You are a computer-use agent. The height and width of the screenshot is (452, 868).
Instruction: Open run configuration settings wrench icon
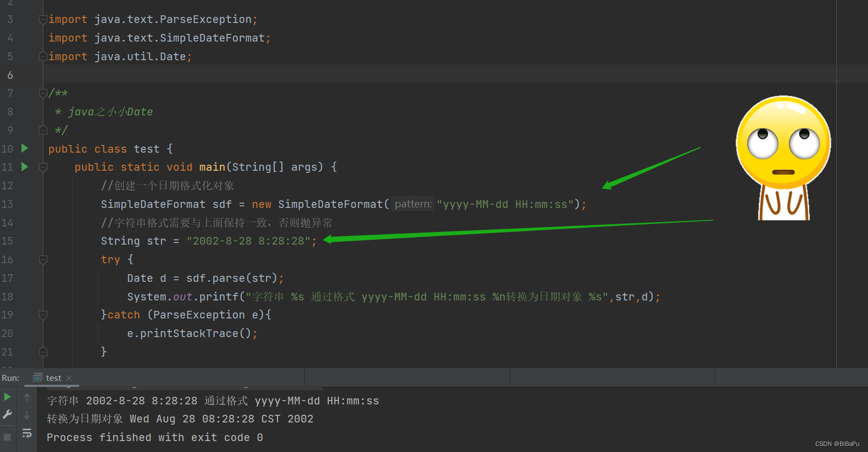[x=8, y=415]
